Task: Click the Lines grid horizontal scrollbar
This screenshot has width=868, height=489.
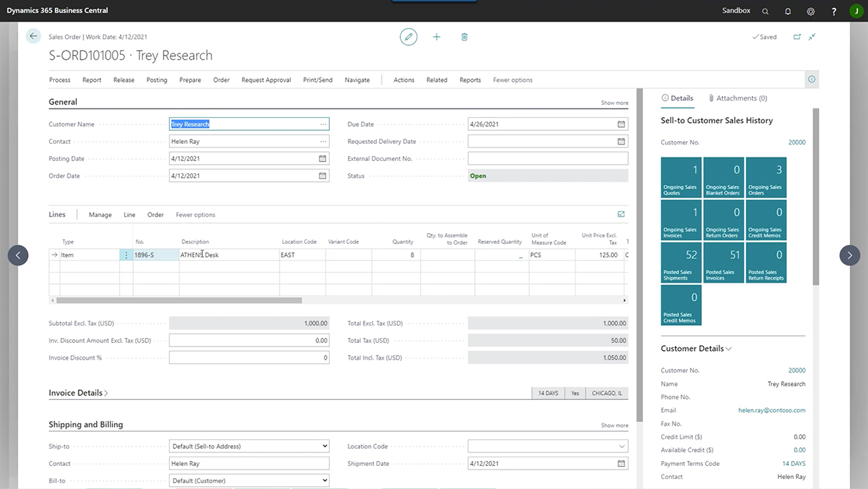Action: tap(179, 300)
